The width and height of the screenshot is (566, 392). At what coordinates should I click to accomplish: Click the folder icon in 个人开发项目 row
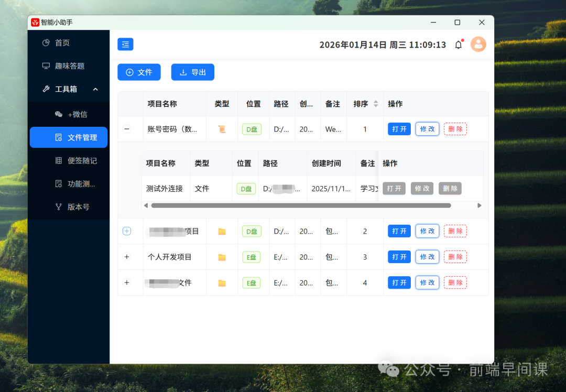click(x=222, y=257)
